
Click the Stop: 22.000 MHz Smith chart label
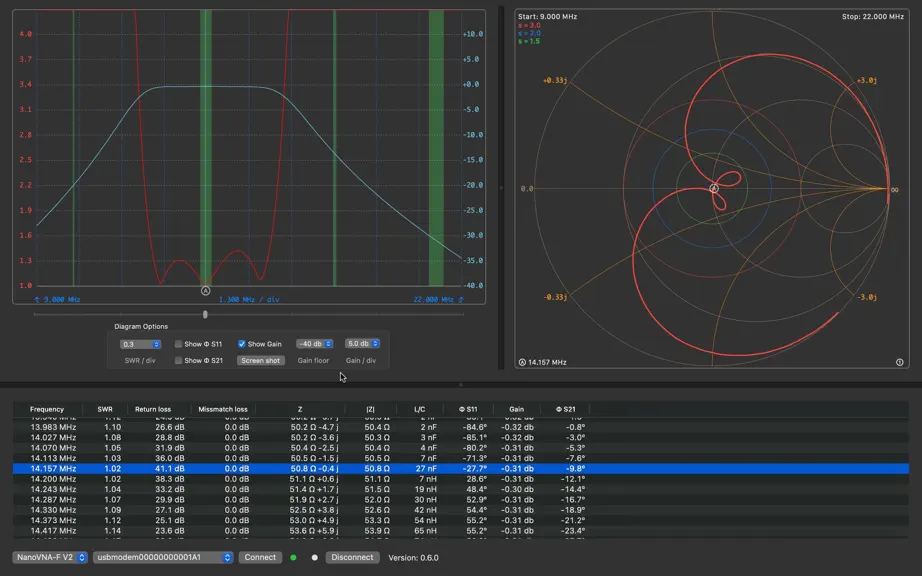[x=873, y=16]
